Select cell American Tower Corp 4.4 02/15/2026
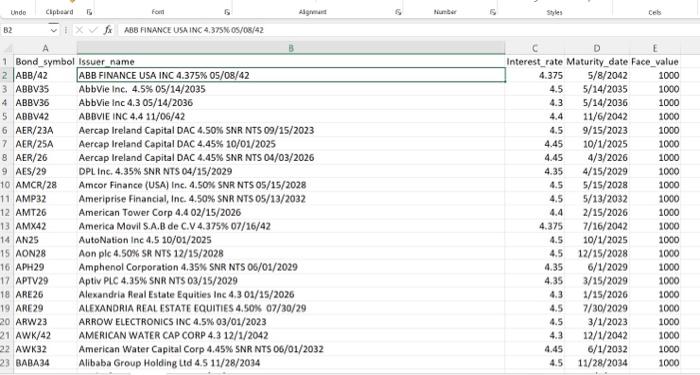The height and width of the screenshot is (375, 700). 291,212
